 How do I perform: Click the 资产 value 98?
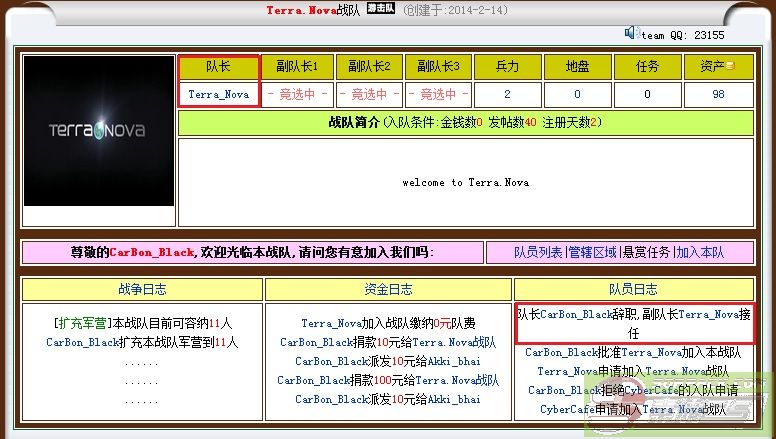pyautogui.click(x=718, y=95)
